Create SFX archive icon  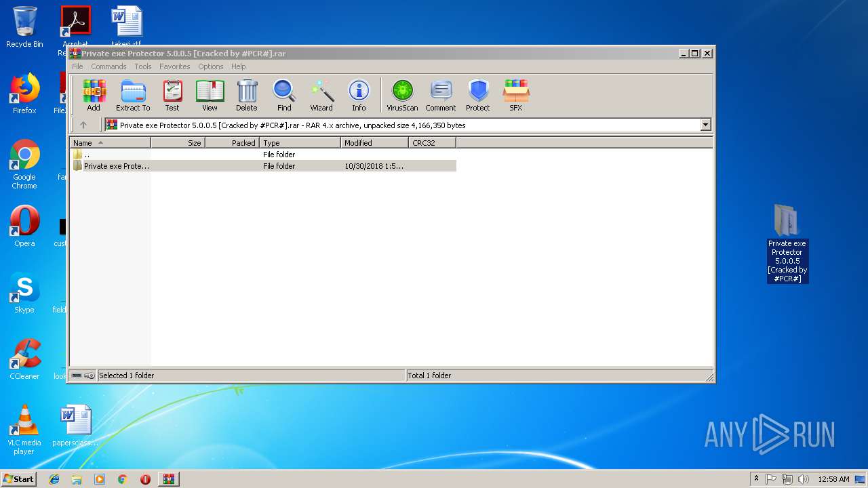516,96
